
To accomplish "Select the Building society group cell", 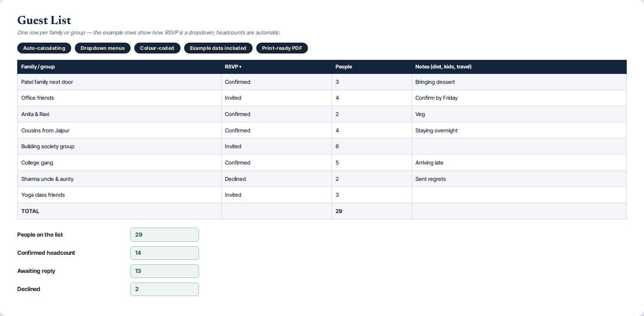I will 119,146.
